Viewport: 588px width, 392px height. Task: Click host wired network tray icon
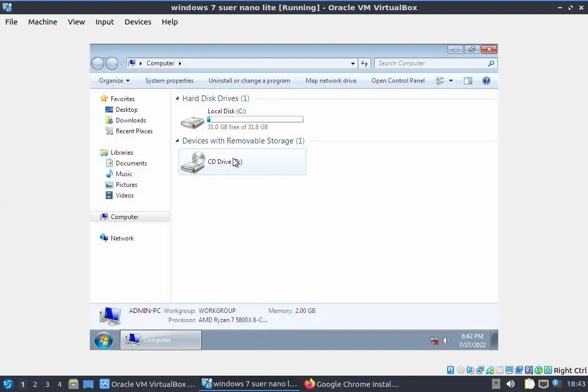[543, 384]
